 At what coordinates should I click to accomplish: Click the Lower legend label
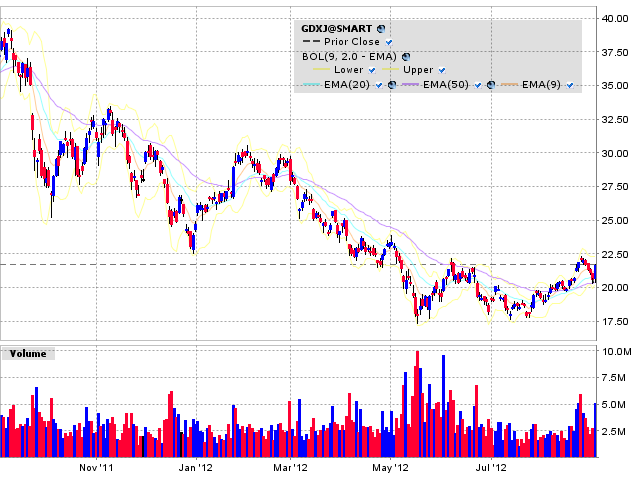pos(349,70)
